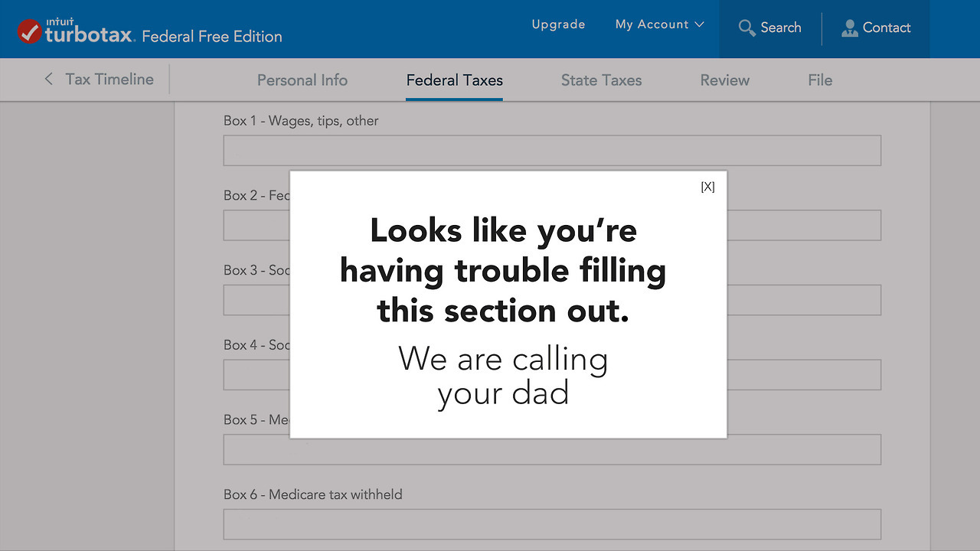Click the Federal Free Edition title text

click(x=212, y=37)
